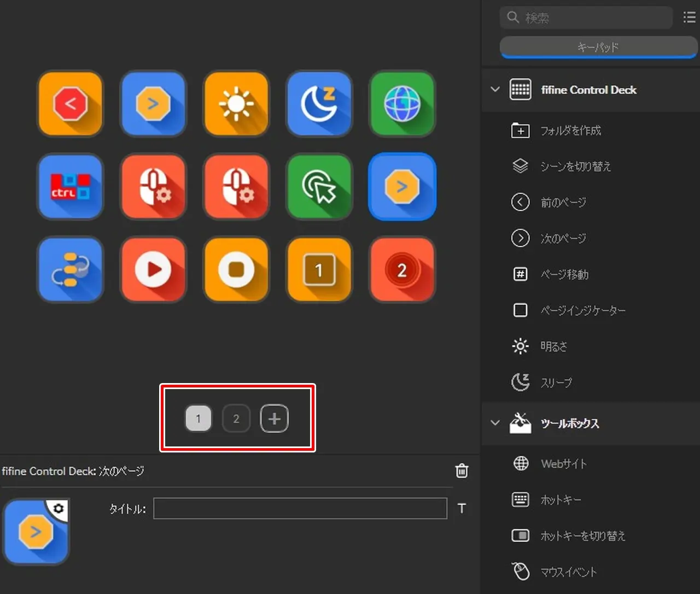Click the orange stop button key
The width and height of the screenshot is (700, 594).
click(x=236, y=269)
